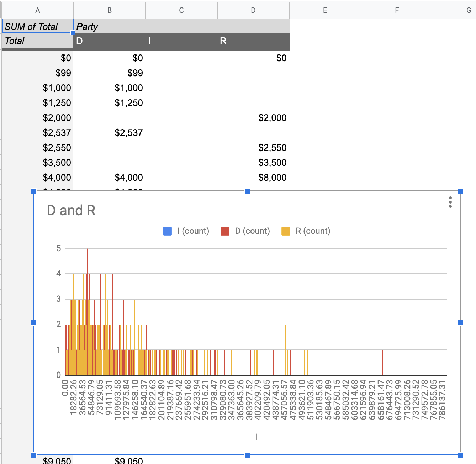Click the blue I (count) legend swatch

pyautogui.click(x=168, y=231)
